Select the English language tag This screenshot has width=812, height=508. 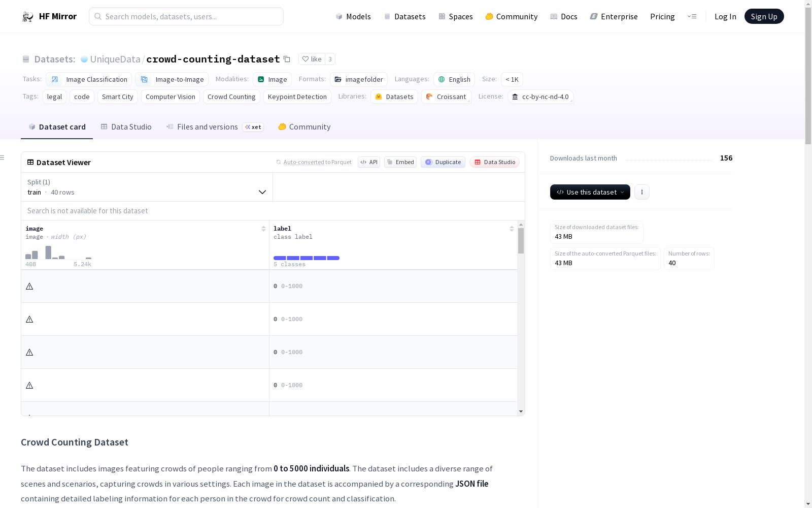click(454, 79)
